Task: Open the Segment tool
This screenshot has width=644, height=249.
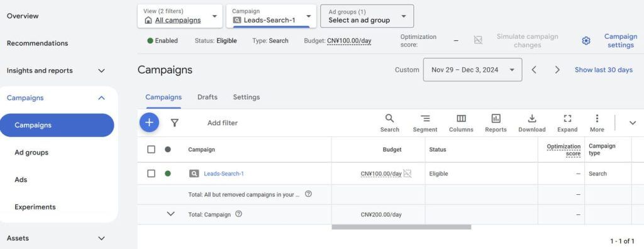Action: (425, 123)
